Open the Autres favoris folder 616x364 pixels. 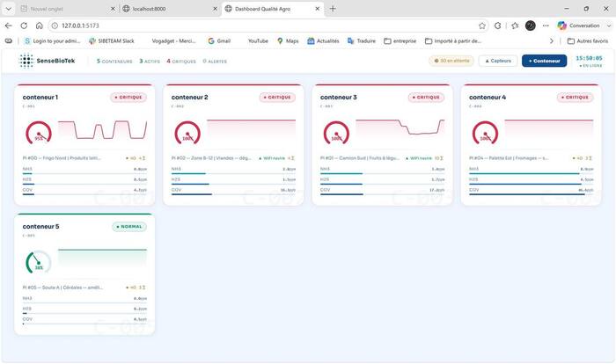587,40
